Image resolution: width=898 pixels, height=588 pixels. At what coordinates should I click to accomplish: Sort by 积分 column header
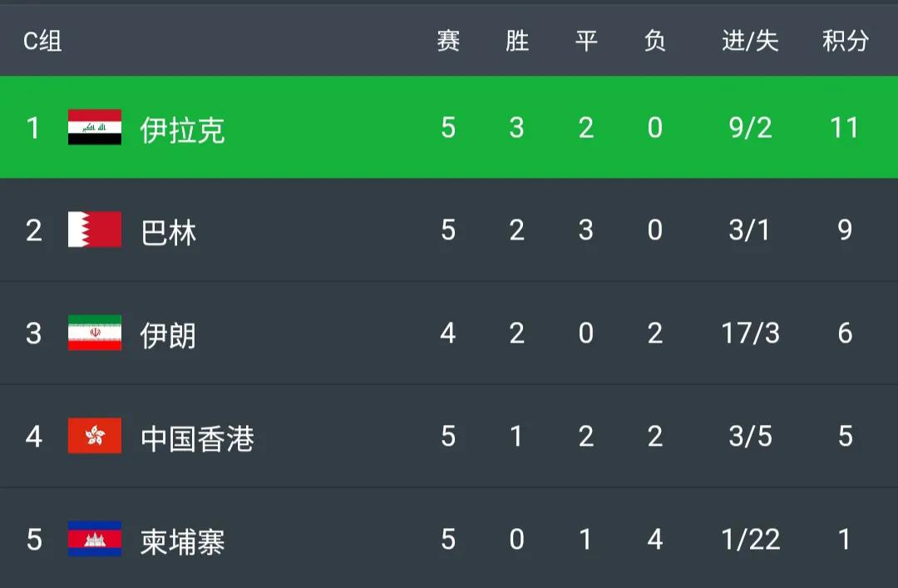(x=845, y=41)
